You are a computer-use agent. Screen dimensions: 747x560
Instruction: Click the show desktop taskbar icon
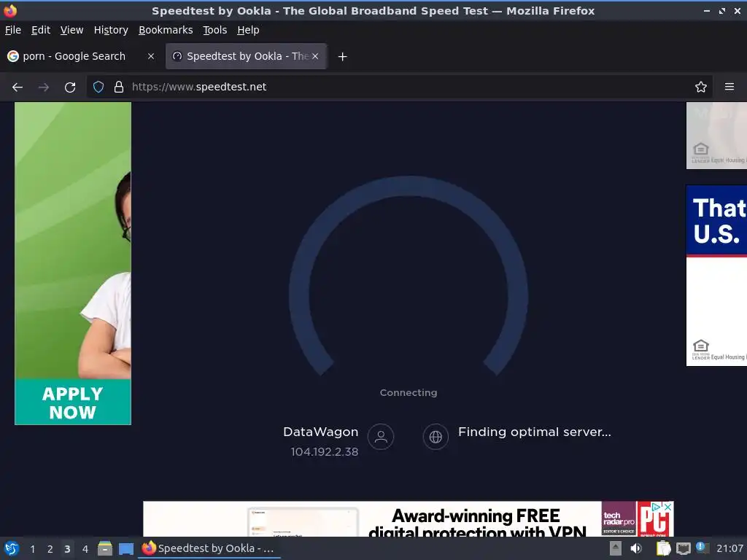click(125, 548)
